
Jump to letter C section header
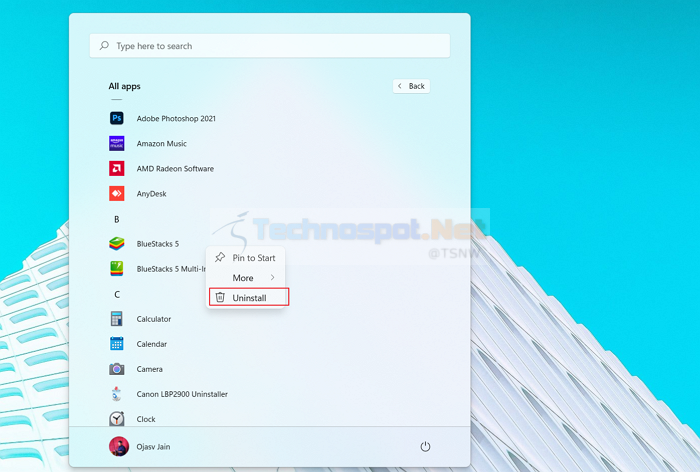pos(117,294)
